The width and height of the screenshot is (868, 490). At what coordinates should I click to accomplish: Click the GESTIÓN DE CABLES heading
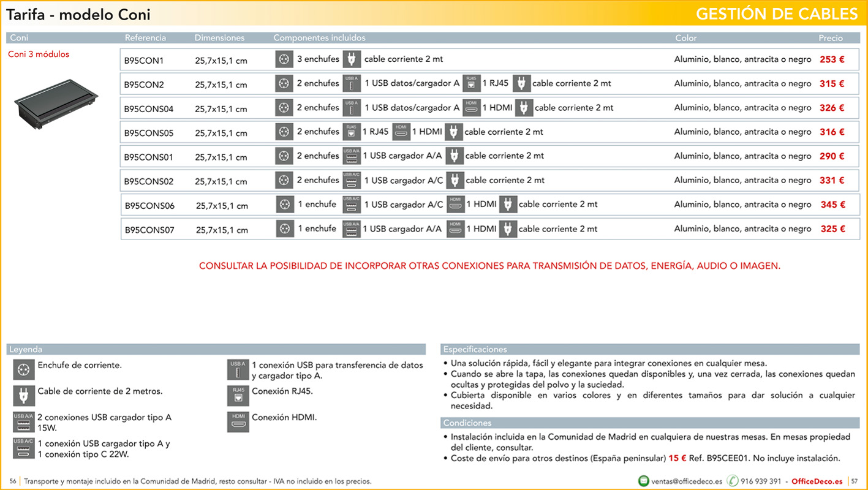pyautogui.click(x=777, y=14)
